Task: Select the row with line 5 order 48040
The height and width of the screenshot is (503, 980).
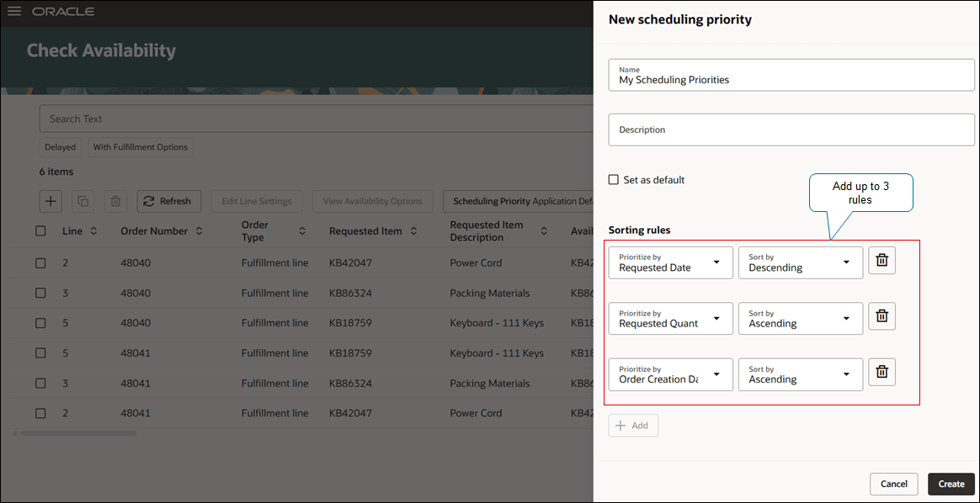Action: tap(40, 323)
